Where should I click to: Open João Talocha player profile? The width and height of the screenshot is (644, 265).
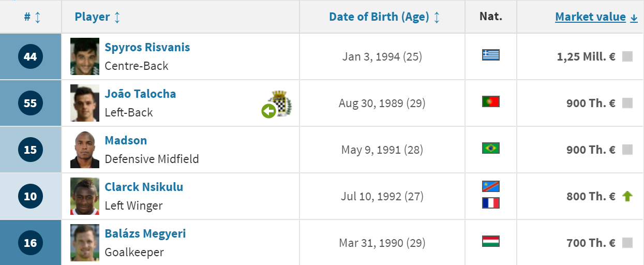click(140, 94)
